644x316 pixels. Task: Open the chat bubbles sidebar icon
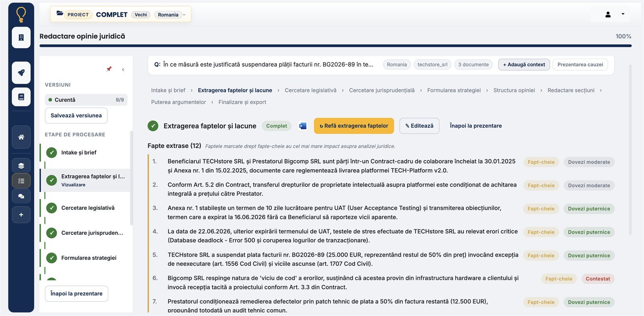tap(21, 196)
